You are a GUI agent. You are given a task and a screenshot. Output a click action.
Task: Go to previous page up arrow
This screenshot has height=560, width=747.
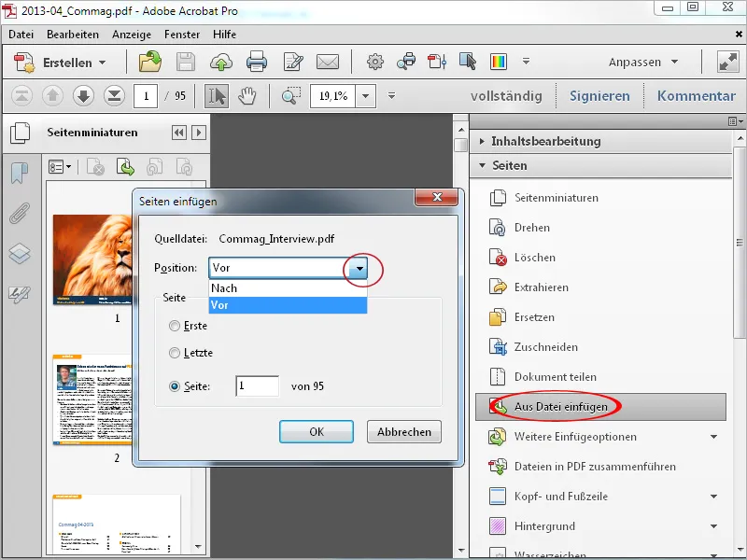pyautogui.click(x=52, y=96)
